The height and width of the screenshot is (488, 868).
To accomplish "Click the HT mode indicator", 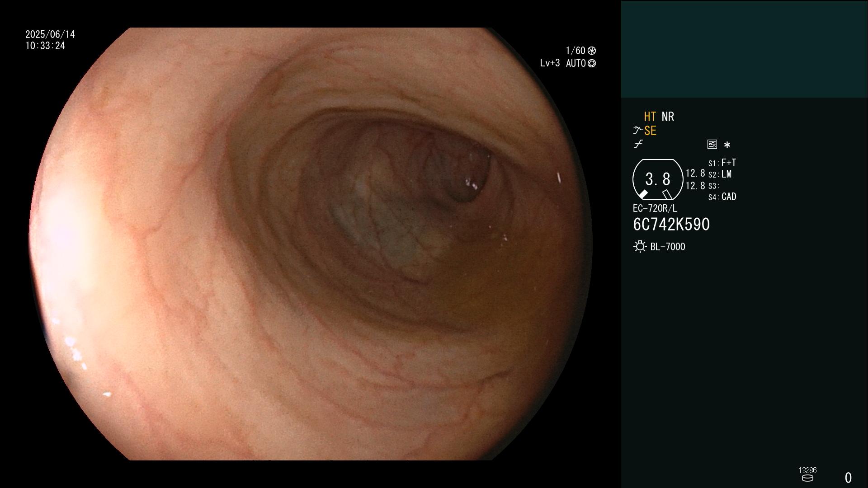I will pos(650,117).
